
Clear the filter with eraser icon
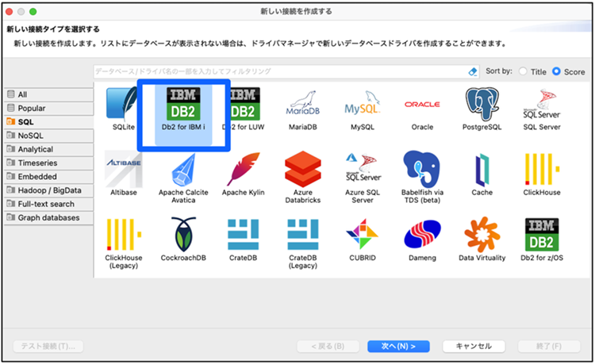pyautogui.click(x=474, y=71)
